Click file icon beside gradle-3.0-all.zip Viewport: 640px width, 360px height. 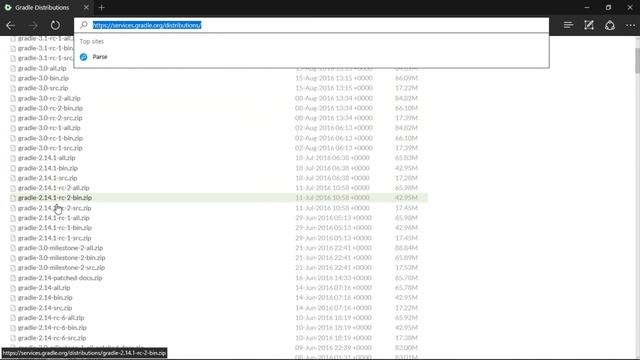pos(13,69)
